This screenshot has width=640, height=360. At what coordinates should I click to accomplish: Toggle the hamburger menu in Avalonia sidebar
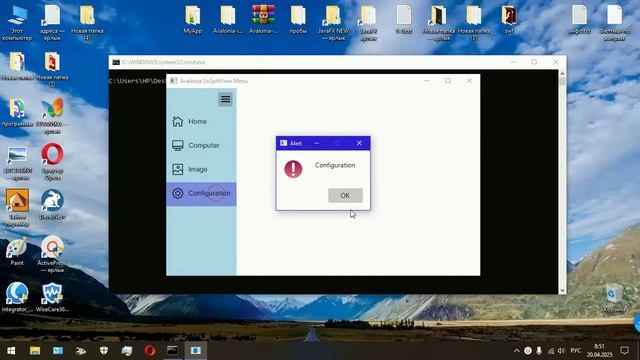point(225,99)
